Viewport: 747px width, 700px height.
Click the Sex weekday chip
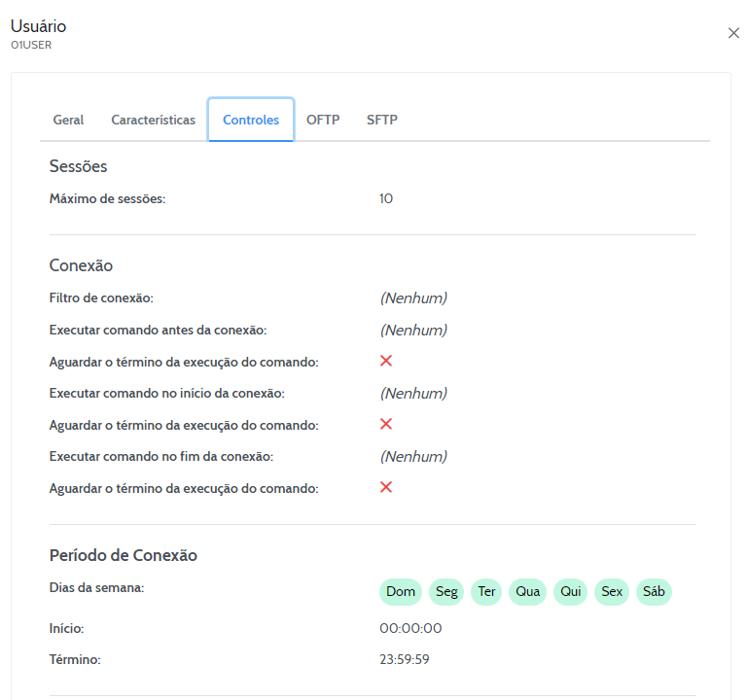point(612,592)
